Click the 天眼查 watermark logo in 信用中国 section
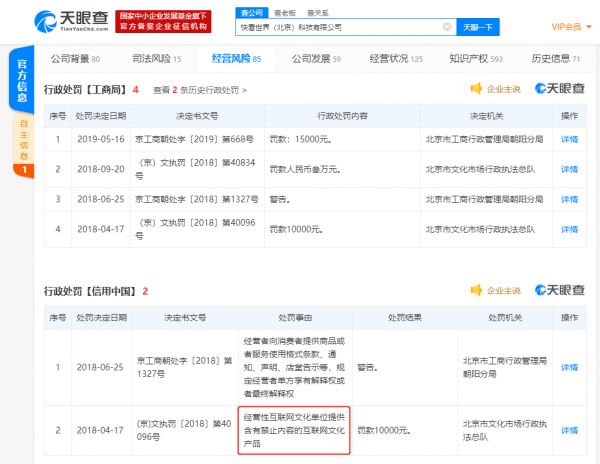The height and width of the screenshot is (464, 600). click(x=560, y=291)
